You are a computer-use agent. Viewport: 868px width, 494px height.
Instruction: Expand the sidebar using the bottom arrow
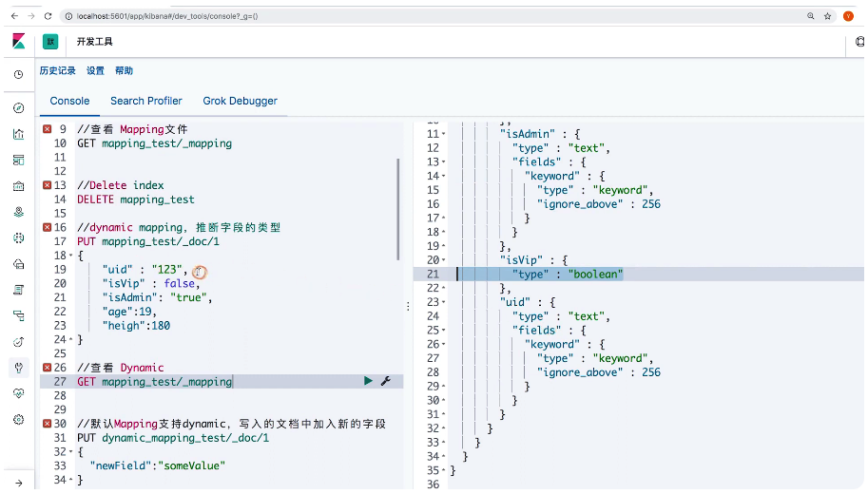click(x=18, y=483)
